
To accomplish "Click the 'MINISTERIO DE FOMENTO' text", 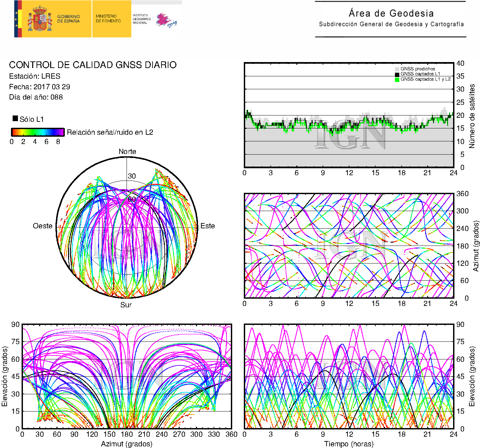I will (x=108, y=19).
